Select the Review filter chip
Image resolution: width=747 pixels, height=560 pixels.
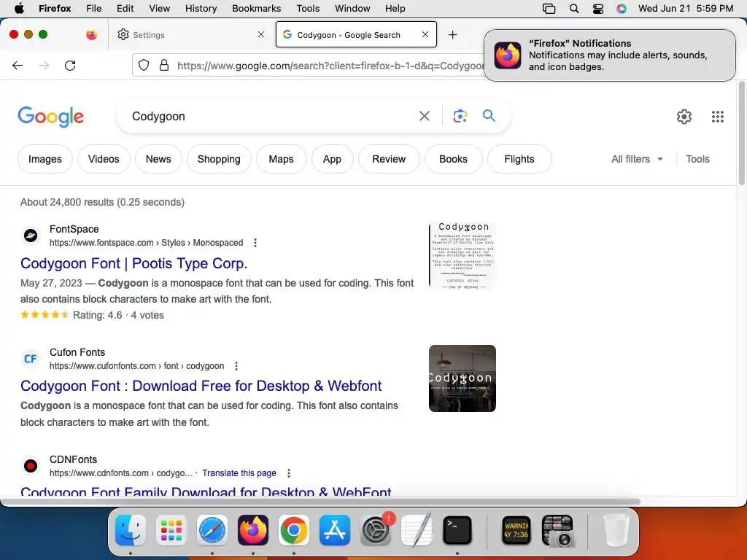[389, 159]
